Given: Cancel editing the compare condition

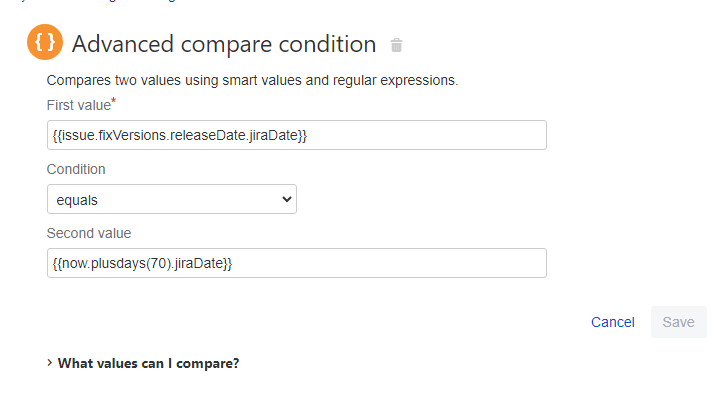Looking at the screenshot, I should pyautogui.click(x=612, y=322).
